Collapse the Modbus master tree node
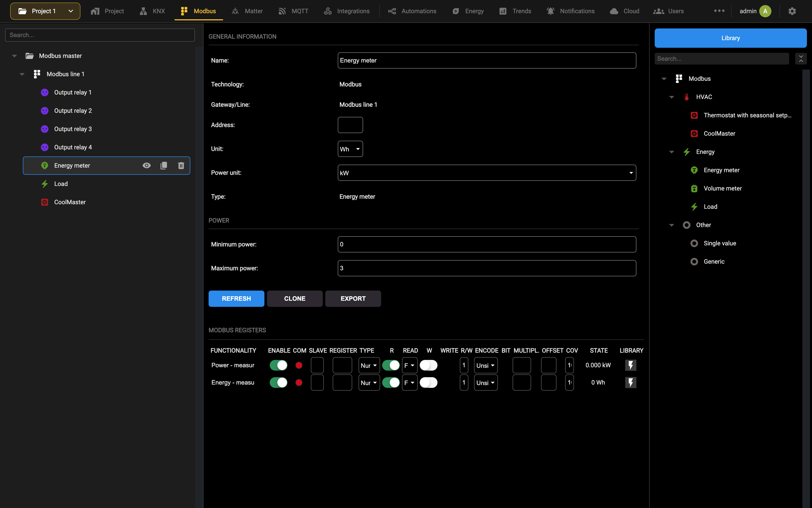 tap(14, 56)
